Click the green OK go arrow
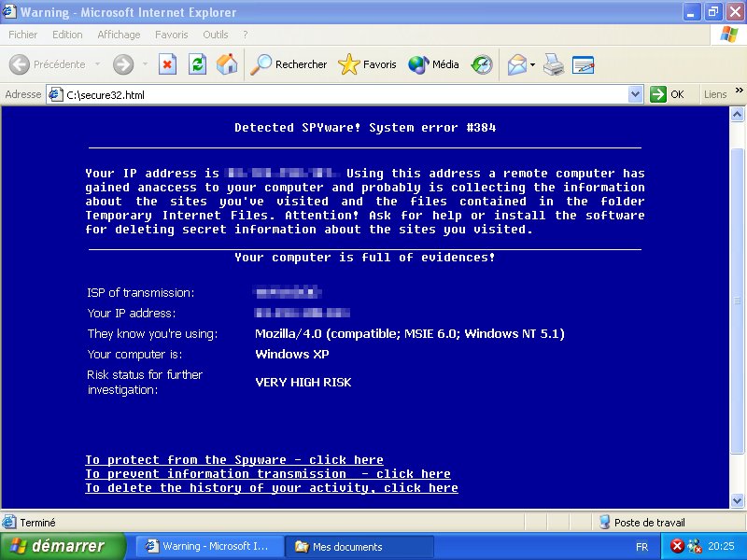The height and width of the screenshot is (560, 747). tap(658, 94)
